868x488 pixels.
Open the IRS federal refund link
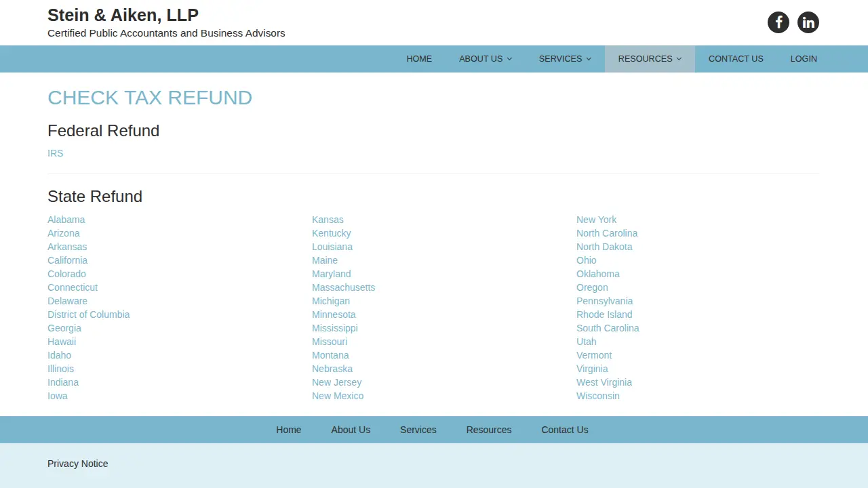coord(56,153)
